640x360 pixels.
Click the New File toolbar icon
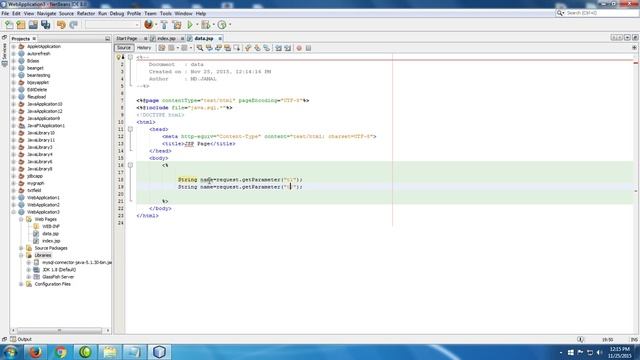click(9, 25)
